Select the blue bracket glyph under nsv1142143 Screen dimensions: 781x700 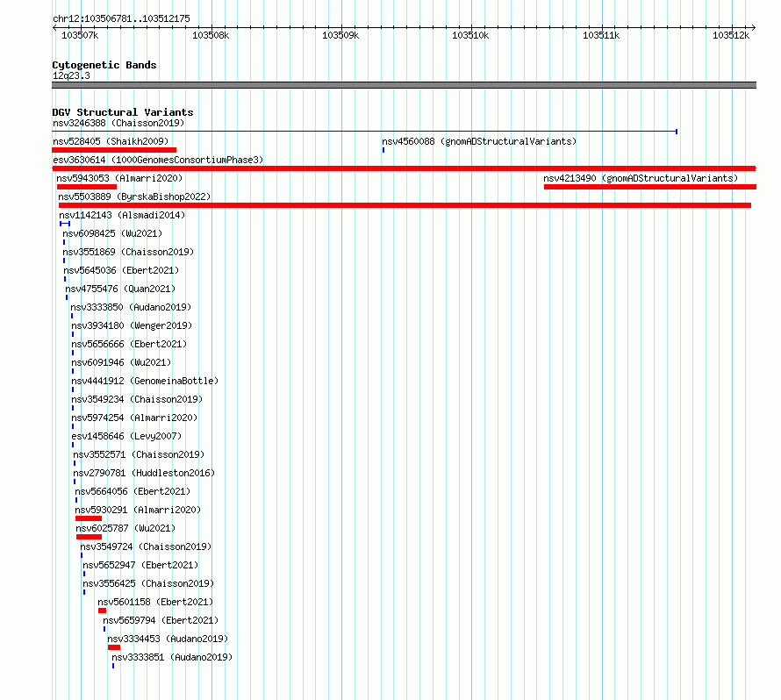pyautogui.click(x=65, y=224)
